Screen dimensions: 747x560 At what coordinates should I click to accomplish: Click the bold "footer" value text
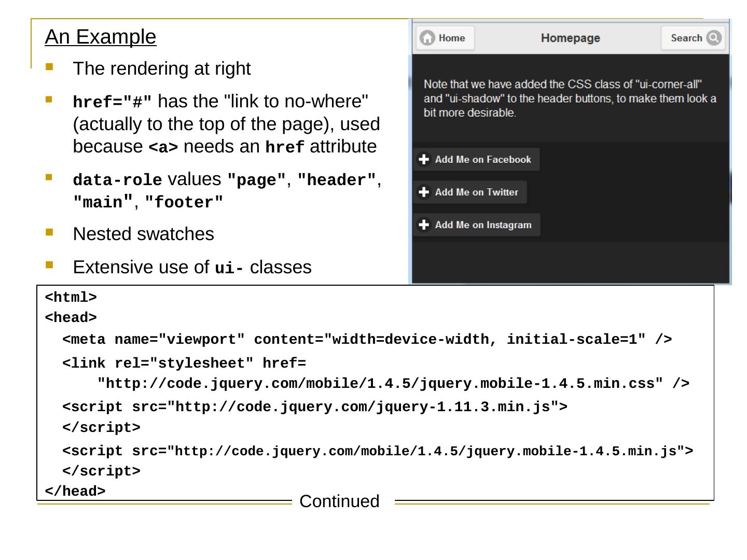tap(184, 202)
